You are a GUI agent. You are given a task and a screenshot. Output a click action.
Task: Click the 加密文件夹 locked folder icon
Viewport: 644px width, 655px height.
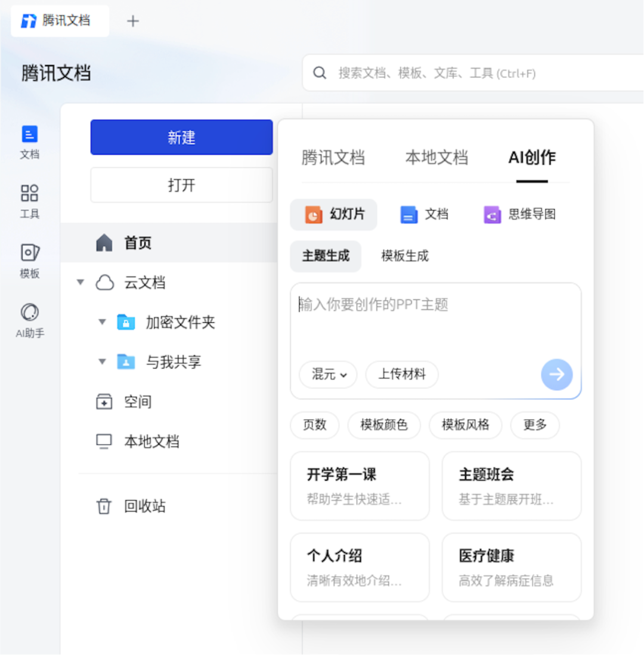tap(126, 322)
